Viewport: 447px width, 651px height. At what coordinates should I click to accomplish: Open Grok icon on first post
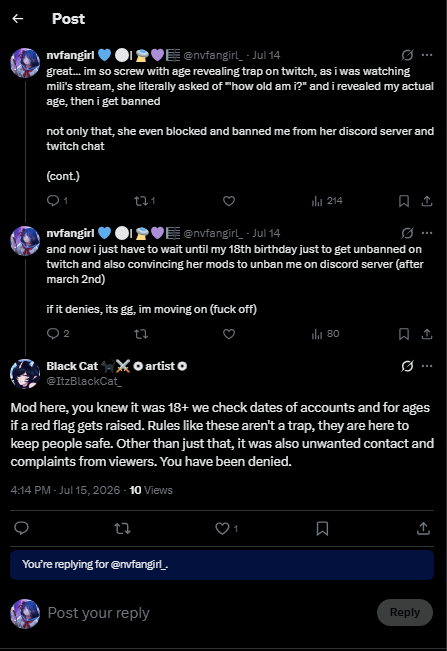point(407,55)
